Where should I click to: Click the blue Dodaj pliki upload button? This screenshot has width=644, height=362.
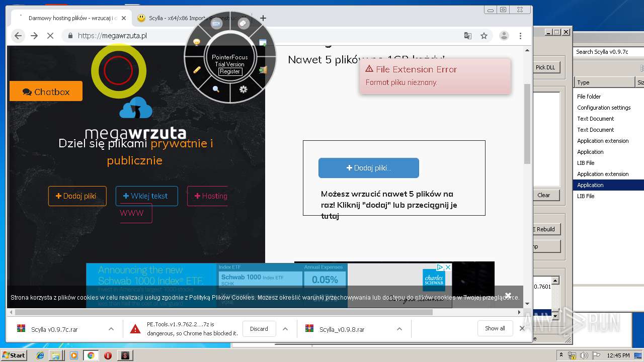click(x=369, y=168)
